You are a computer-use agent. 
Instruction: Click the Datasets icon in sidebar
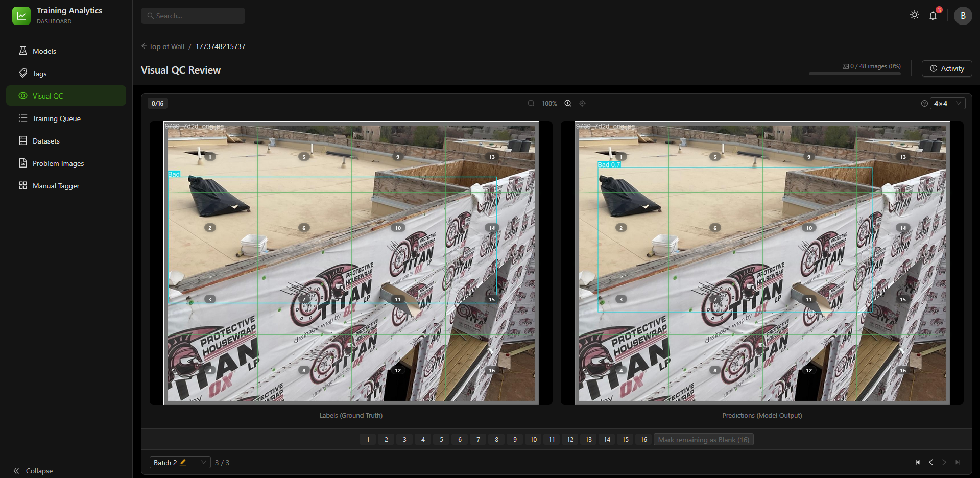point(23,140)
